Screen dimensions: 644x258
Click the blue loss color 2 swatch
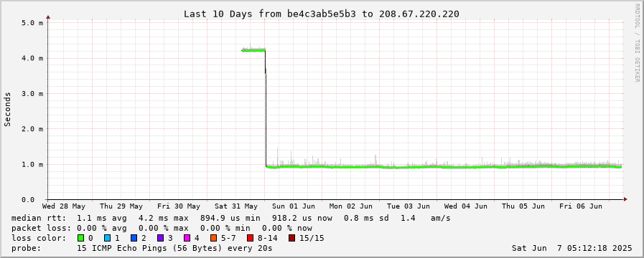coord(134,238)
